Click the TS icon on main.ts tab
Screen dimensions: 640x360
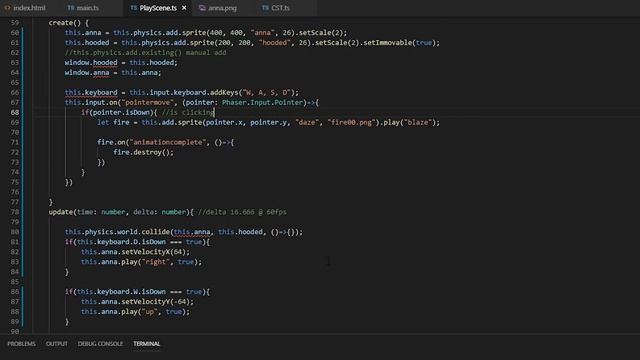coord(71,8)
